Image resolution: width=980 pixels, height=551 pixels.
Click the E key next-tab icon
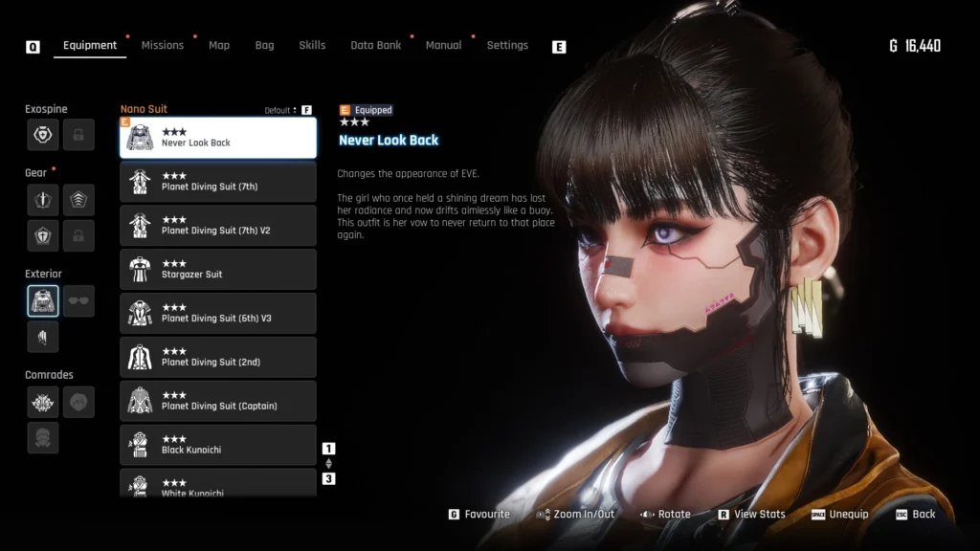point(559,47)
